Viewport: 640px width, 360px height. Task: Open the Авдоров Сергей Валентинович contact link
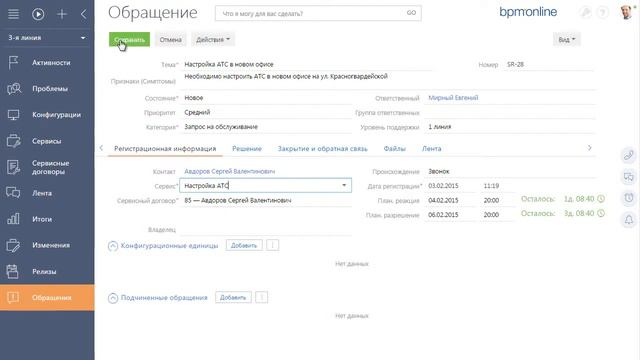(x=230, y=171)
